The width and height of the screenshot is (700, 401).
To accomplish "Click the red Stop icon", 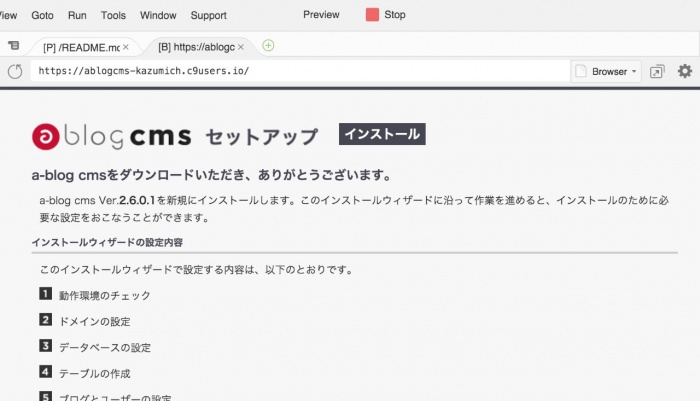I will point(372,15).
